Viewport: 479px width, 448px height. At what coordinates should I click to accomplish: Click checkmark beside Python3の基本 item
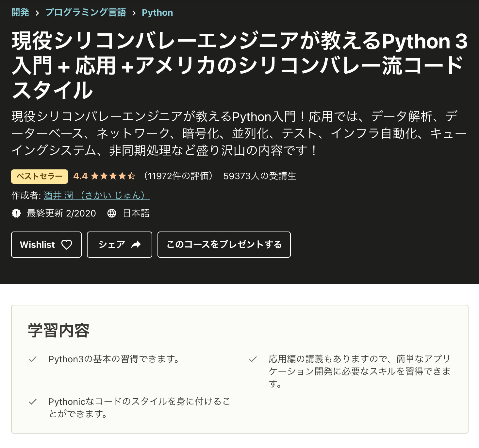pos(33,359)
